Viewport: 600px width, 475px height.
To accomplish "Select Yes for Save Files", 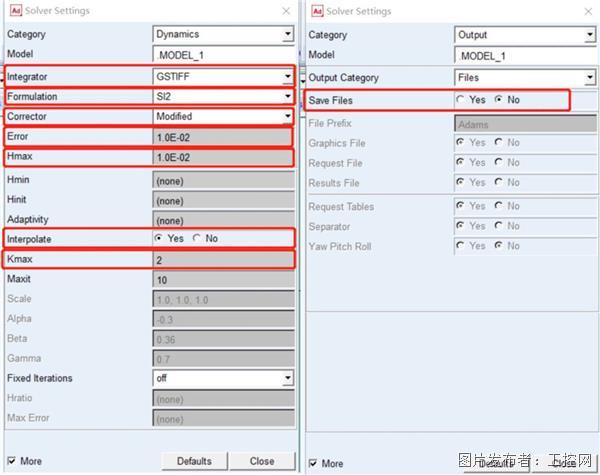I will tap(460, 100).
